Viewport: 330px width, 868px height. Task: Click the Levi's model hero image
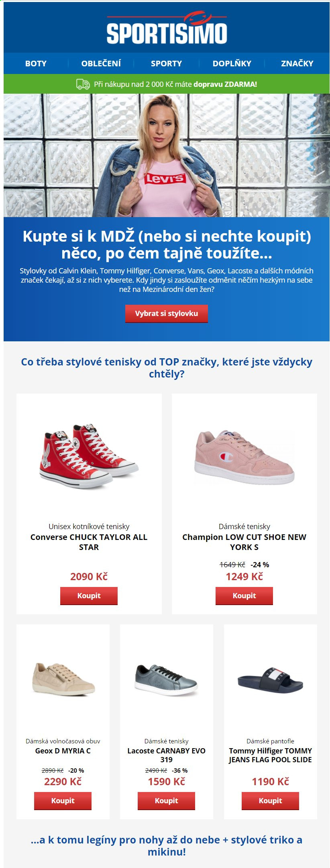(x=167, y=156)
